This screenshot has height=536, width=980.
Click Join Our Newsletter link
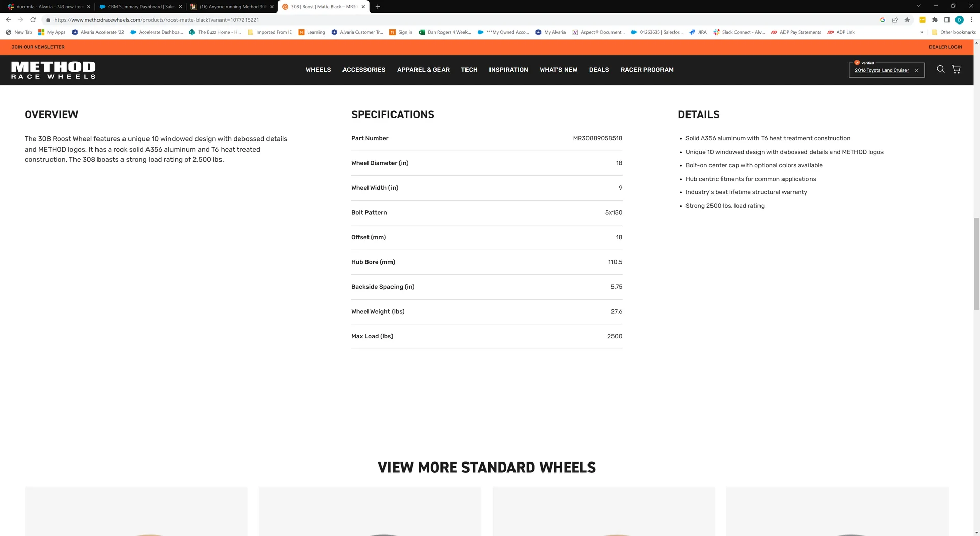(x=38, y=47)
